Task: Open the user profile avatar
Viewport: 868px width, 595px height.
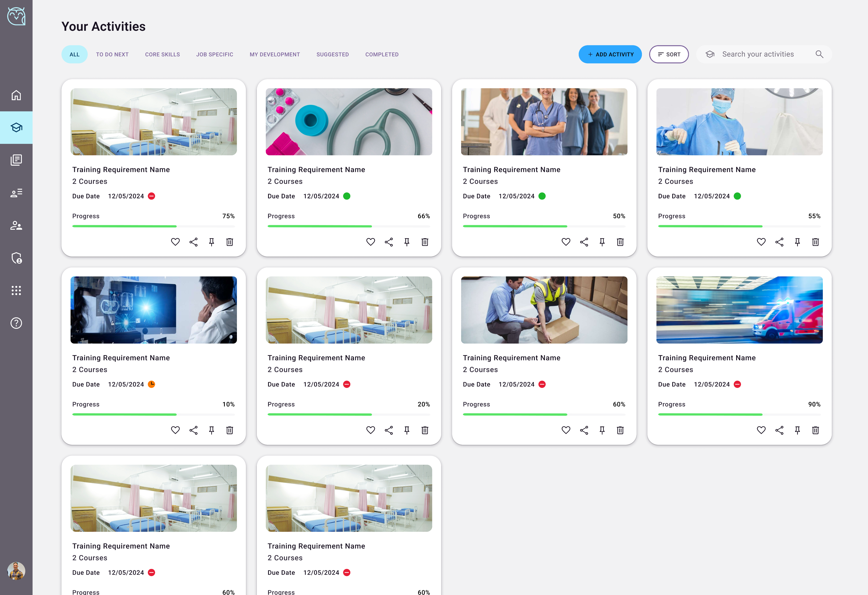Action: (x=16, y=571)
